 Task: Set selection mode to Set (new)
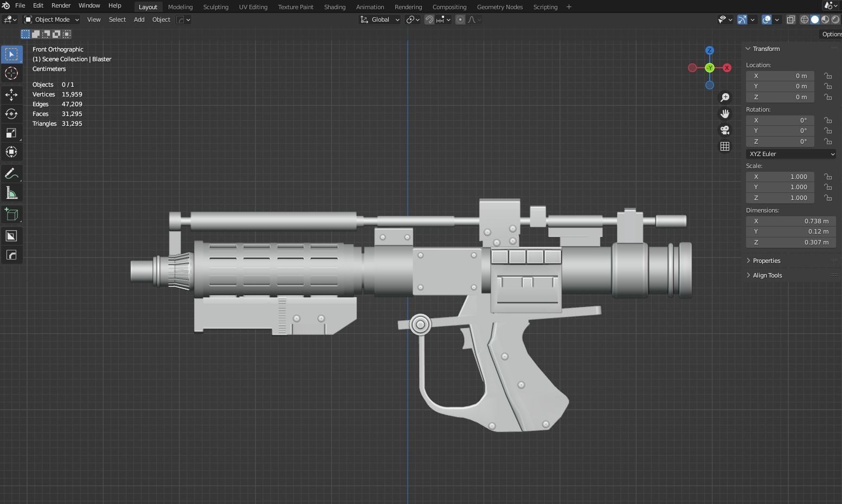click(25, 34)
